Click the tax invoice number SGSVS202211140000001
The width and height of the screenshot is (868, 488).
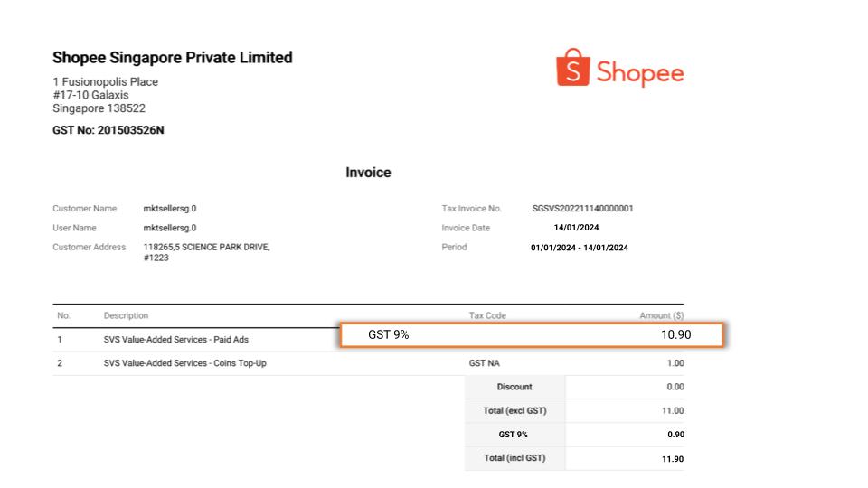click(x=582, y=209)
